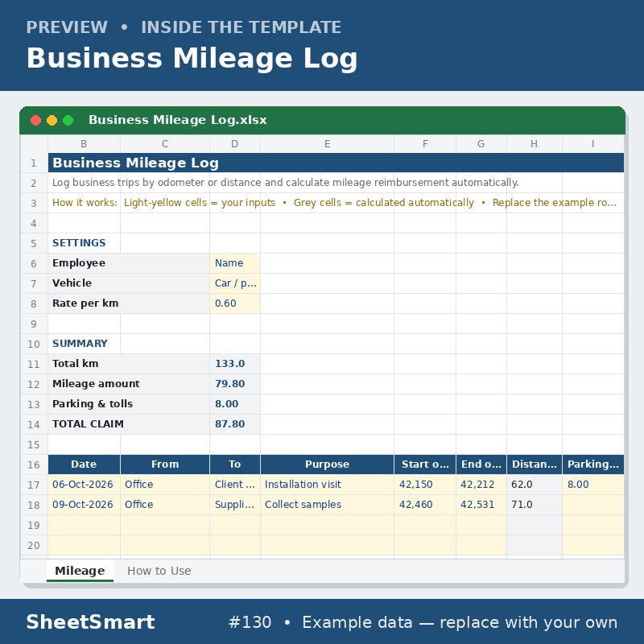Click the 'Business Mileage Log' title cell in row 1
Image resolution: width=644 pixels, height=644 pixels.
coord(336,163)
